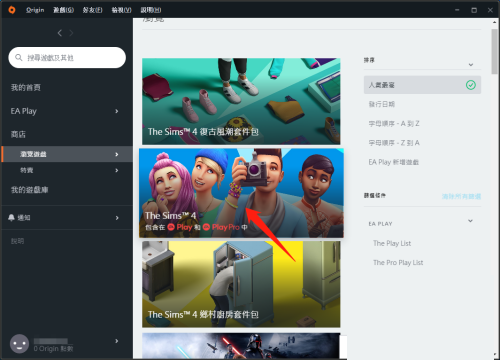Filter by The Play List

coord(392,243)
